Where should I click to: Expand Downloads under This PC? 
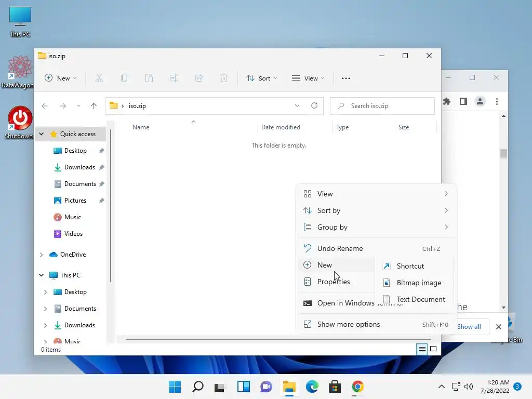[x=46, y=325]
